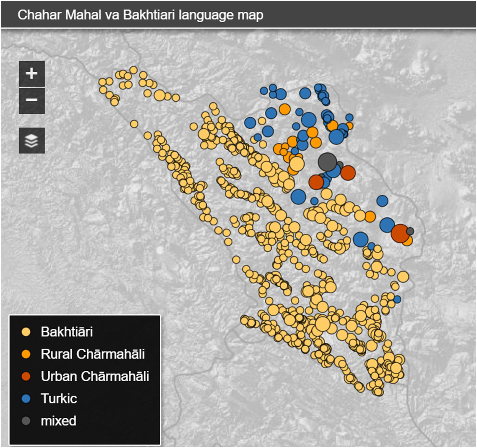
Task: Open the map layers control
Action: tap(31, 141)
